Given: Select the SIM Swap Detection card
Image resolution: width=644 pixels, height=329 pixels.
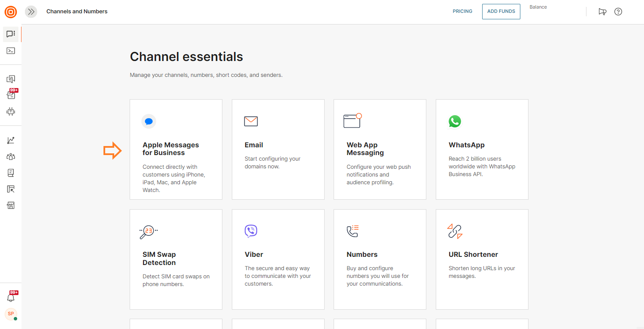Looking at the screenshot, I should 176,259.
